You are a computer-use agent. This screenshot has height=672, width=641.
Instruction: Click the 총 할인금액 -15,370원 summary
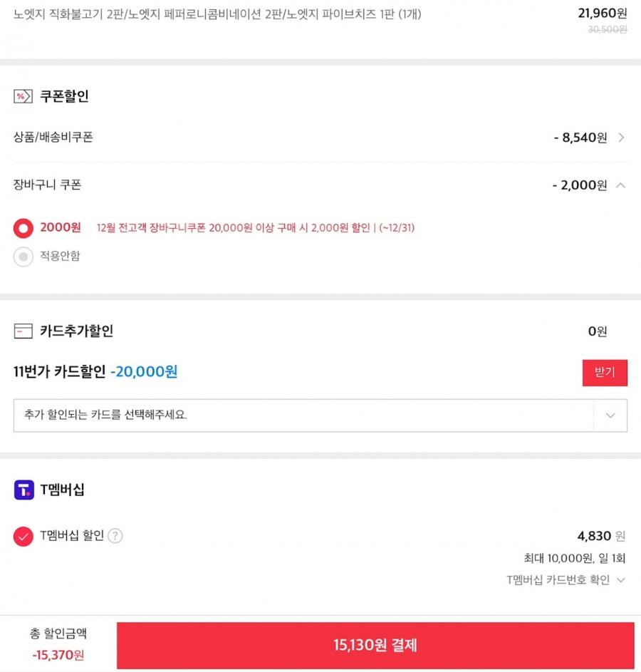58,643
